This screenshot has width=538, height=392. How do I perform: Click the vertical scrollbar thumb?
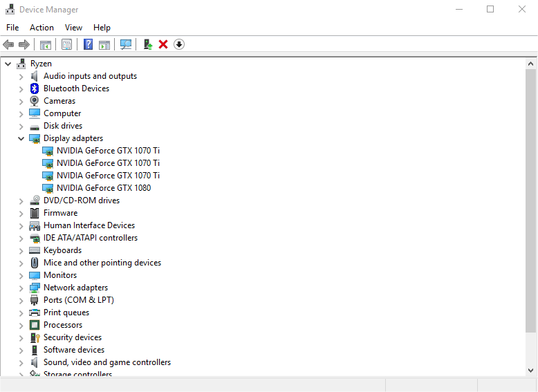click(530, 200)
